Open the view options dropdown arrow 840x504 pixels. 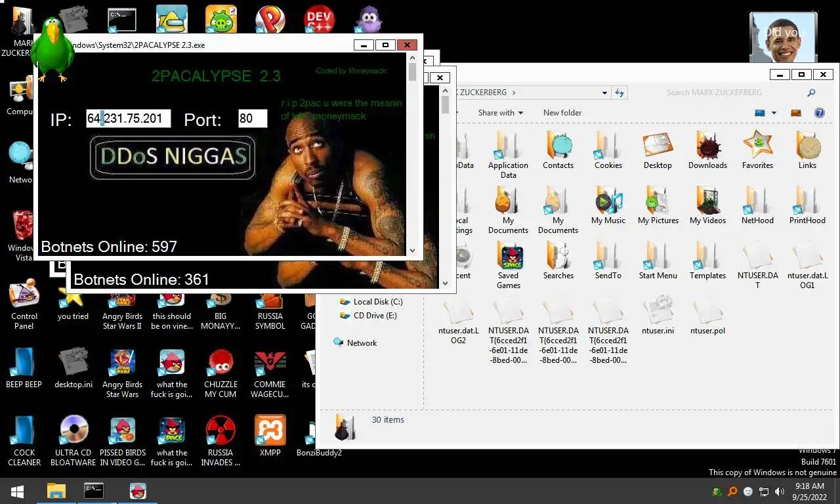point(774,113)
